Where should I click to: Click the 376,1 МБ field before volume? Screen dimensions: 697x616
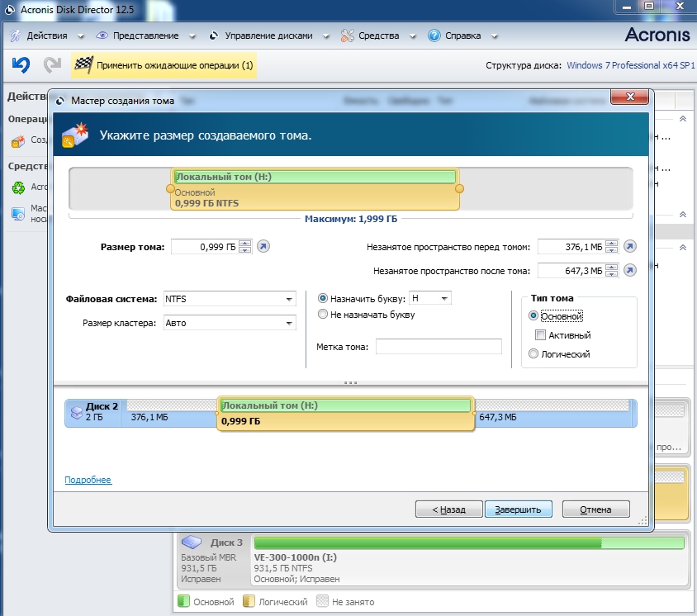pyautogui.click(x=571, y=247)
